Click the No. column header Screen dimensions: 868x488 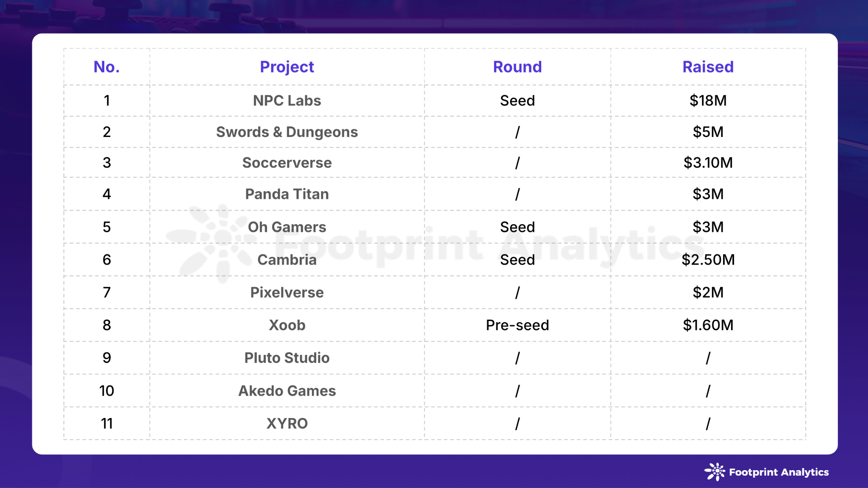(x=106, y=67)
